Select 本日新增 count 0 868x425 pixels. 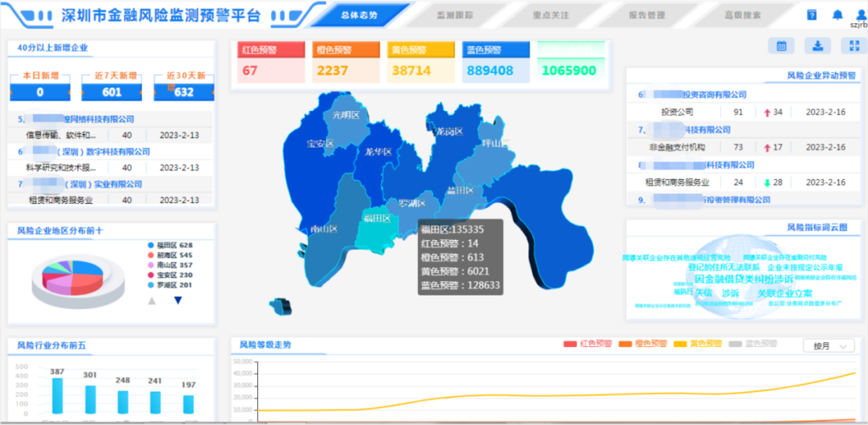pos(40,92)
